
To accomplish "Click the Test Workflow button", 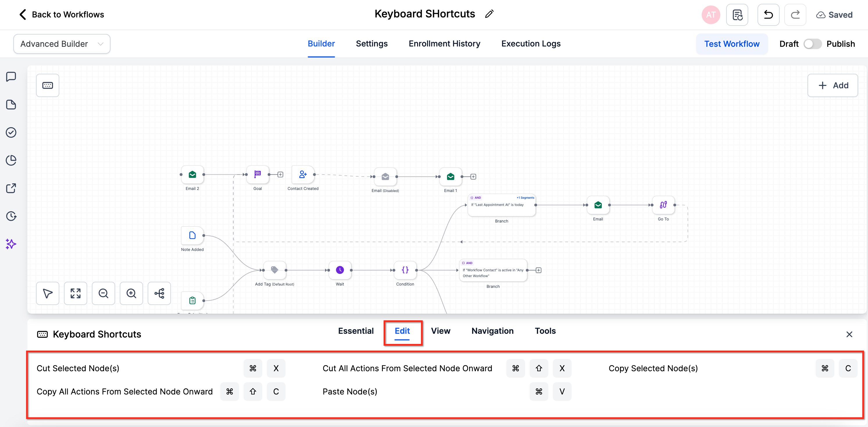I will click(732, 44).
